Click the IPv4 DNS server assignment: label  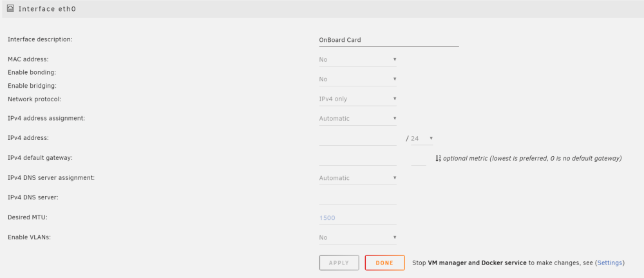click(x=52, y=177)
